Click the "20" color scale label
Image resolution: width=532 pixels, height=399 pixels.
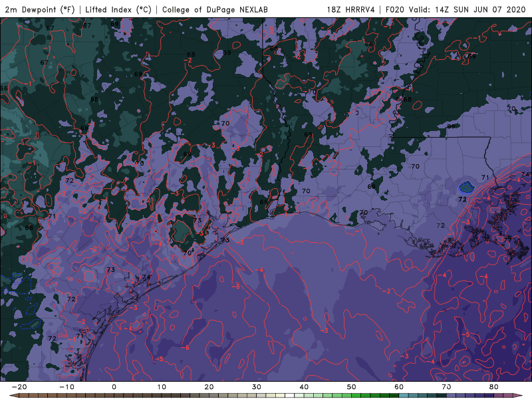coord(209,387)
